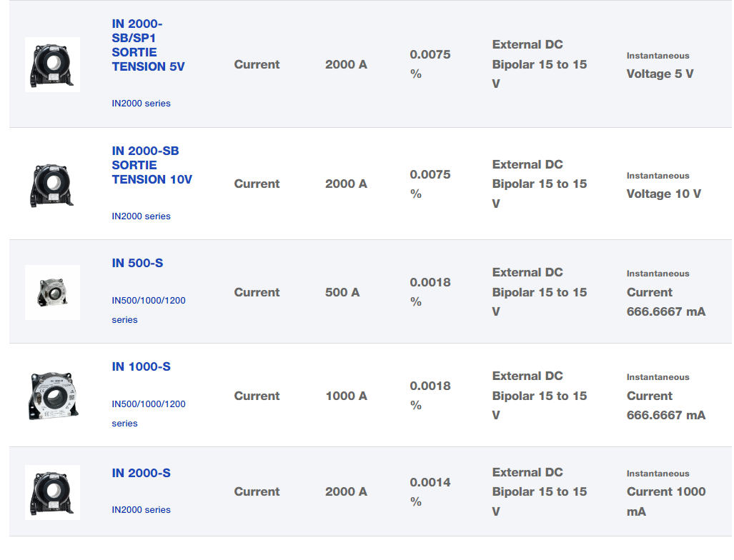Click the Voltage 5 V output cell
This screenshot has width=734, height=560.
click(x=660, y=74)
